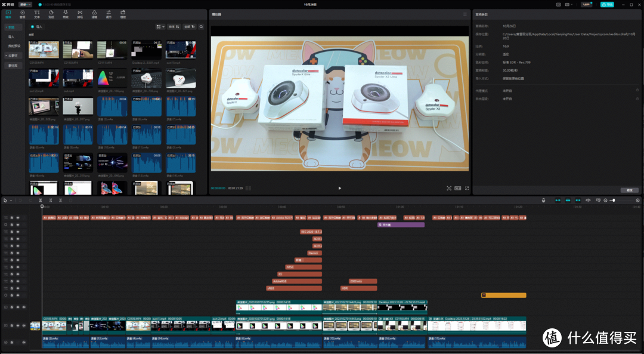Zoom out the timeline with minus icon
The height and width of the screenshot is (354, 644).
click(605, 200)
